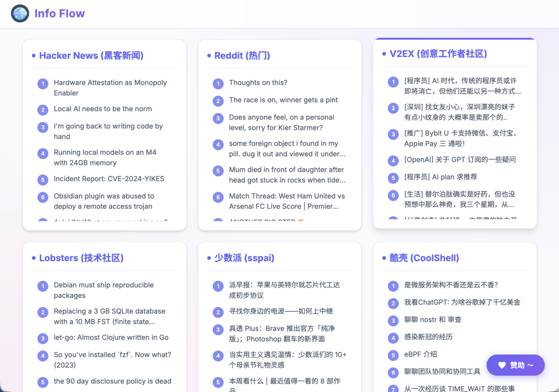Open 寻找你身边的电波——如何上中继
Screen dimensions: 559x392
(x=281, y=311)
